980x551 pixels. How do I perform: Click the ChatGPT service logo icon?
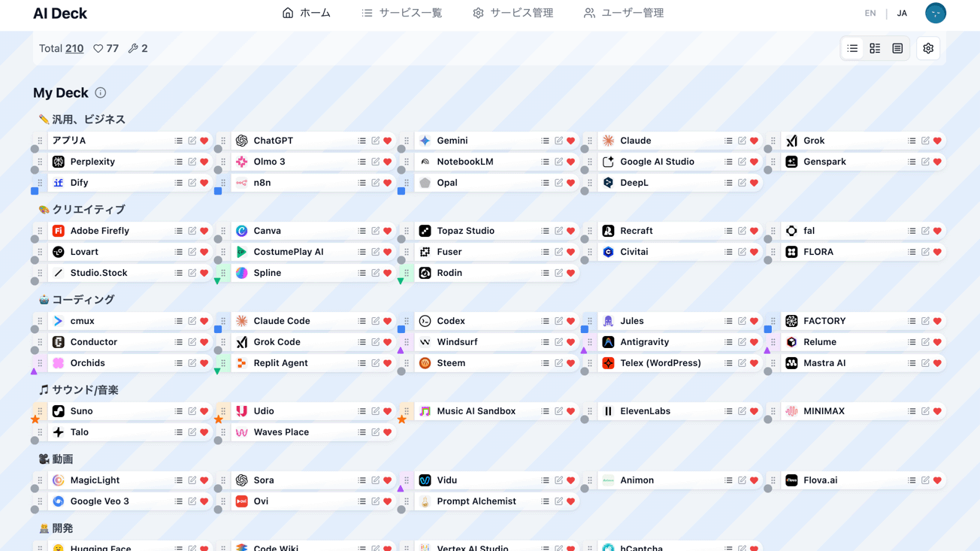(242, 141)
